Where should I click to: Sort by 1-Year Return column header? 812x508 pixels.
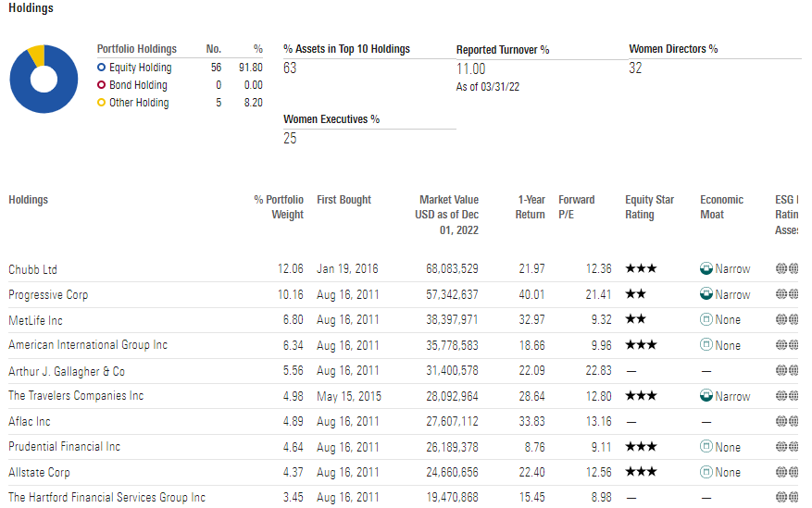(x=530, y=207)
